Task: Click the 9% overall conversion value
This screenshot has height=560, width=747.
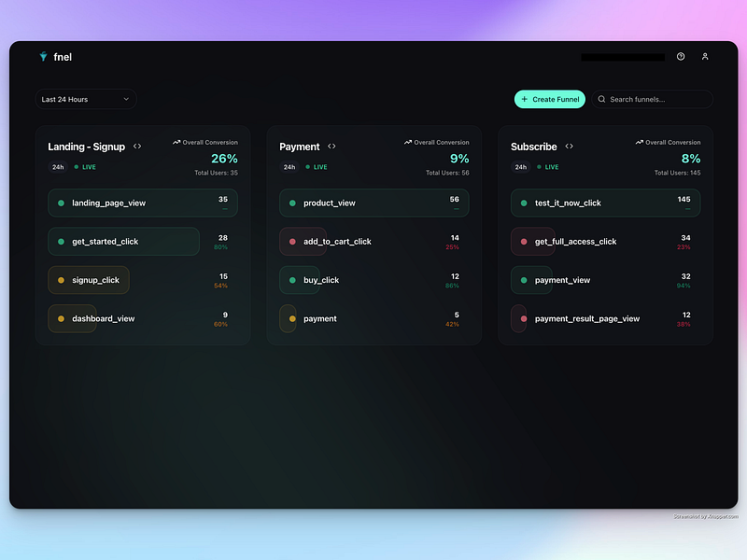Action: (x=459, y=159)
